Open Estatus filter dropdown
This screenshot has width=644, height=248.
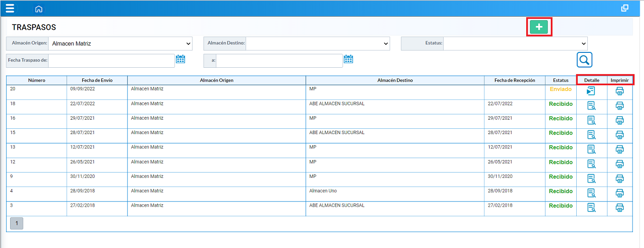(x=515, y=43)
